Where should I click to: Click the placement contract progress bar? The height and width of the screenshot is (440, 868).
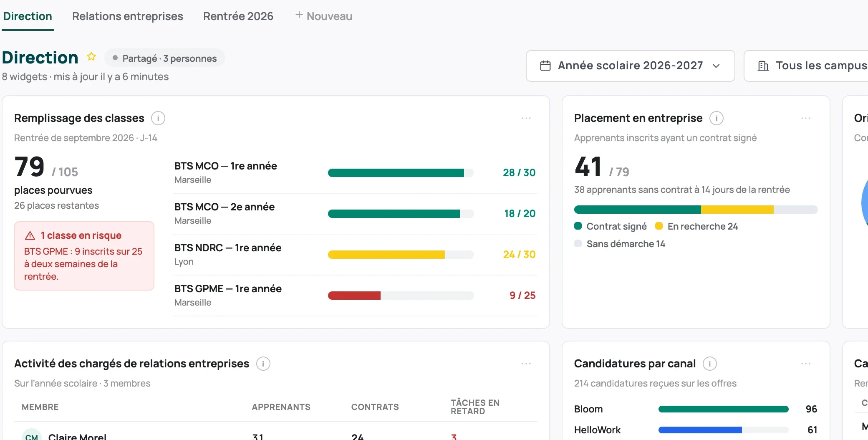(x=696, y=210)
